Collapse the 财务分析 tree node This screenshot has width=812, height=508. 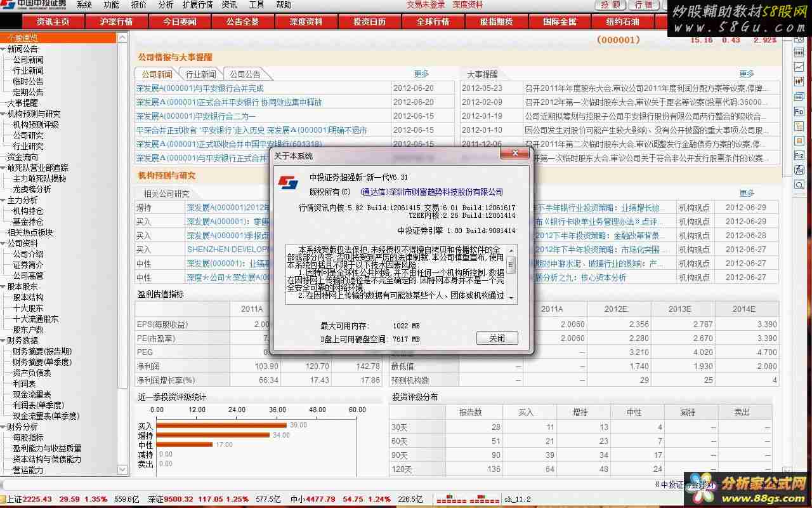(3, 427)
